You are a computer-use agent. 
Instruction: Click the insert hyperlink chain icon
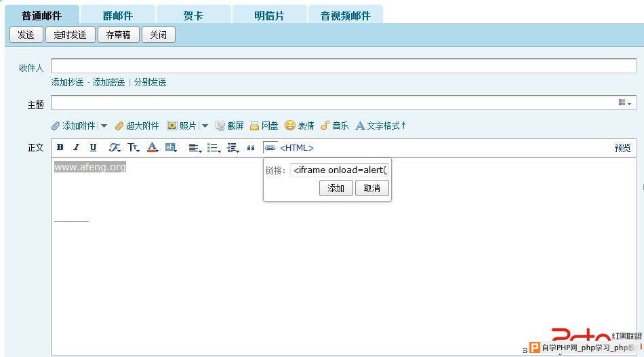tap(270, 148)
